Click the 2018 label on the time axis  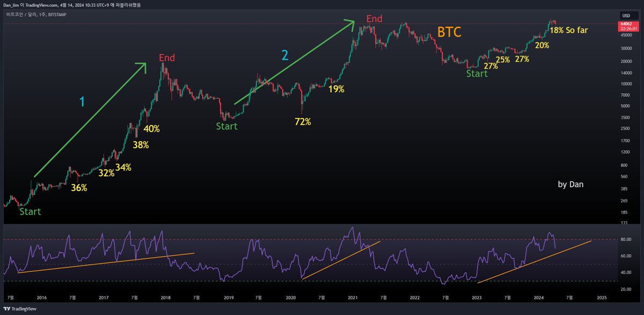click(166, 297)
